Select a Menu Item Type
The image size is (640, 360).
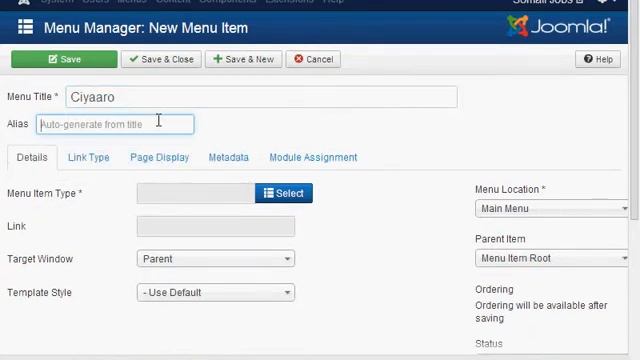(284, 193)
